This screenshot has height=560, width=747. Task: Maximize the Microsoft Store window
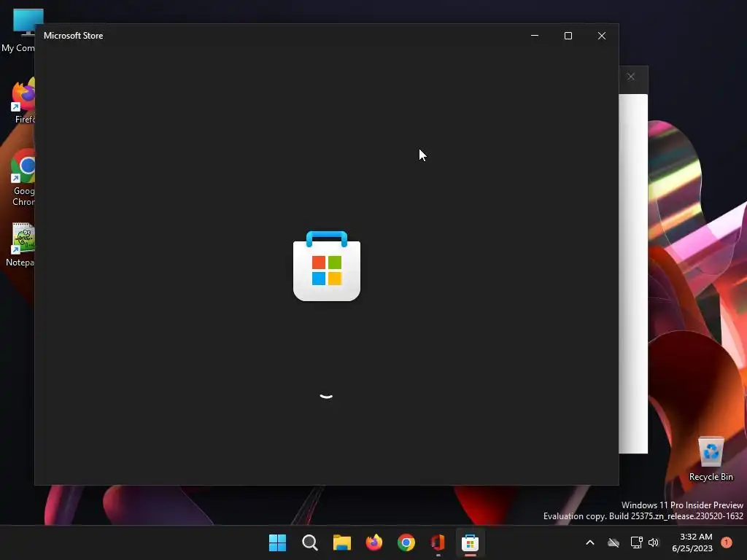[x=568, y=36]
